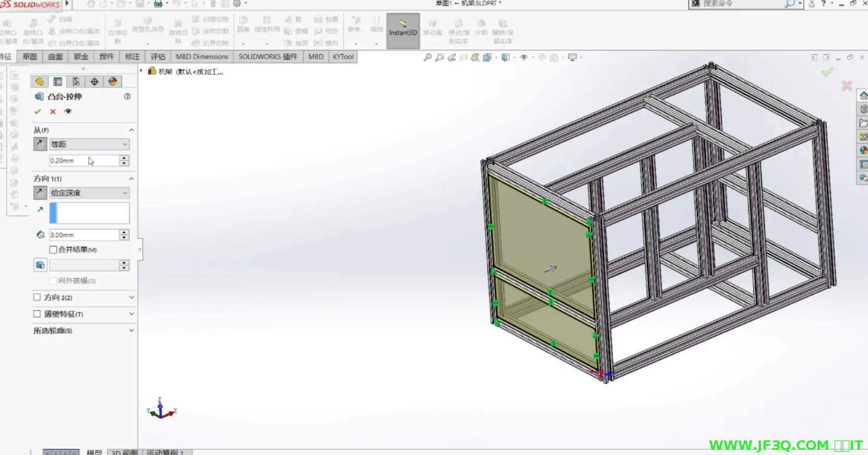
Task: Switch to the 钣金 ribbon tab
Action: 81,57
